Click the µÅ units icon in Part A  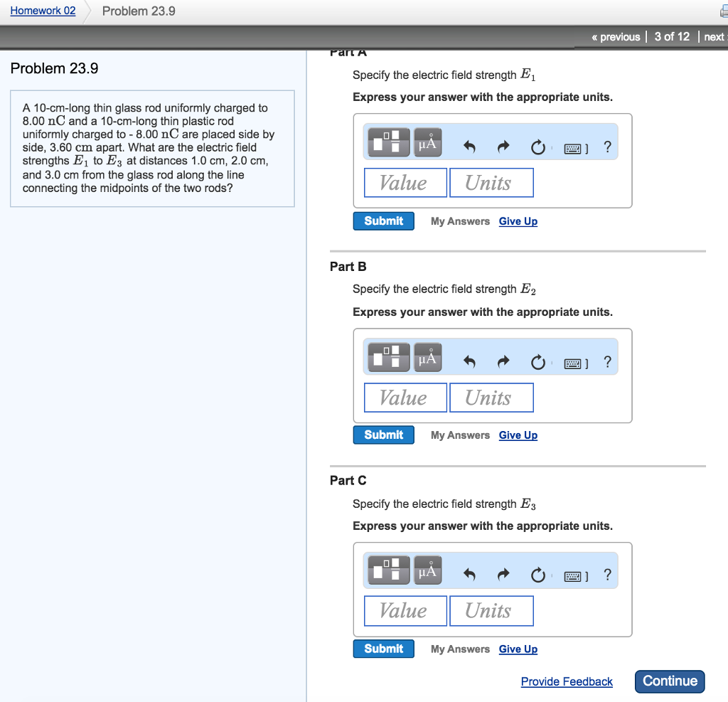(x=427, y=142)
